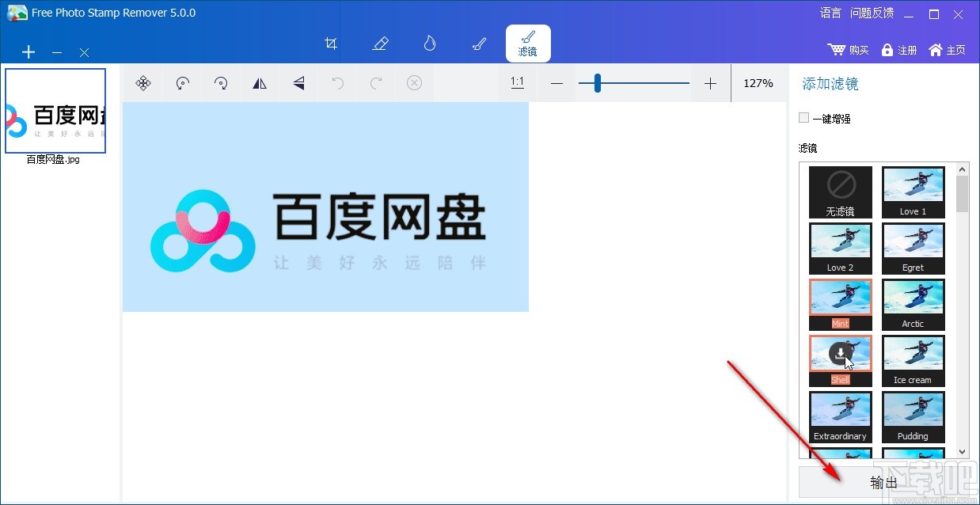Add a new image with plus icon
This screenshot has width=980, height=505.
point(28,52)
